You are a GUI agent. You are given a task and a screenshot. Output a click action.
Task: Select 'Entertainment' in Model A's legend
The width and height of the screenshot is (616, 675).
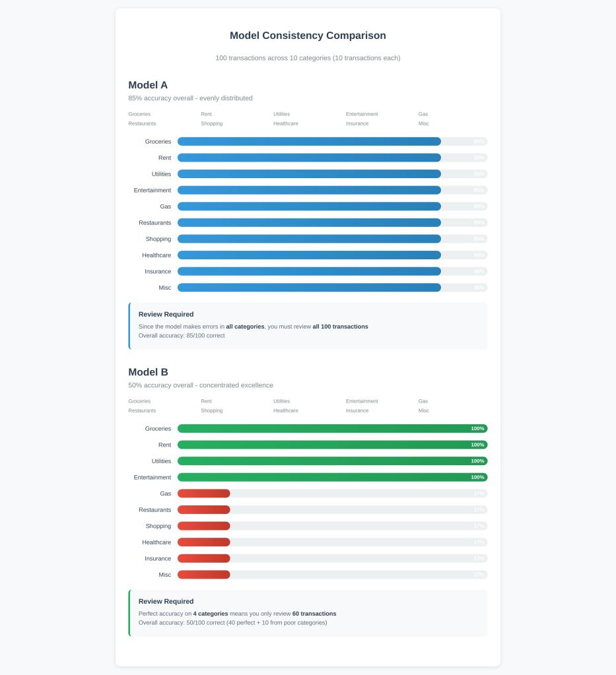click(x=362, y=114)
